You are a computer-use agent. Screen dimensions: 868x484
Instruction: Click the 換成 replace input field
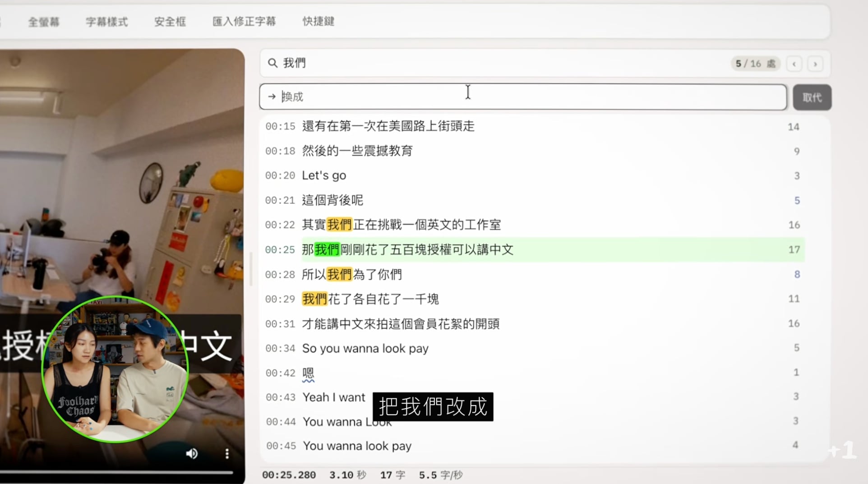pos(523,97)
